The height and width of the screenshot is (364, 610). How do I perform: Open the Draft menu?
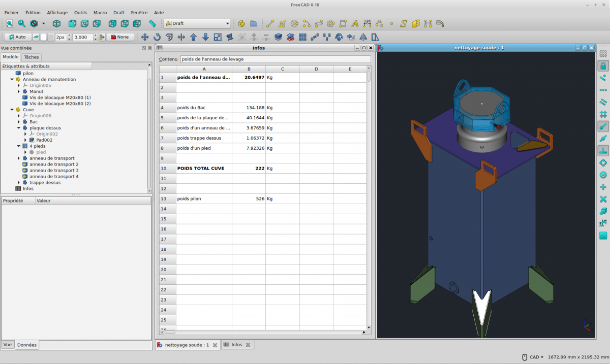click(119, 13)
